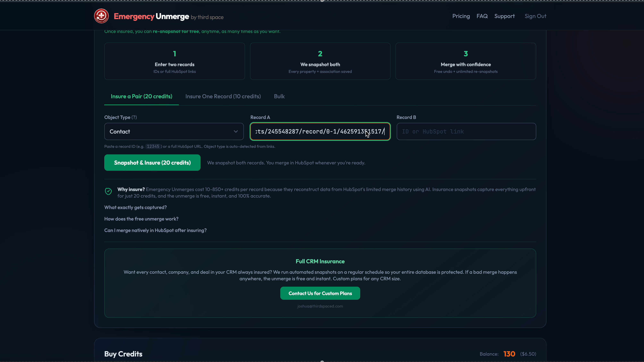Click Support in the top navigation
Image resolution: width=644 pixels, height=362 pixels.
pos(504,16)
